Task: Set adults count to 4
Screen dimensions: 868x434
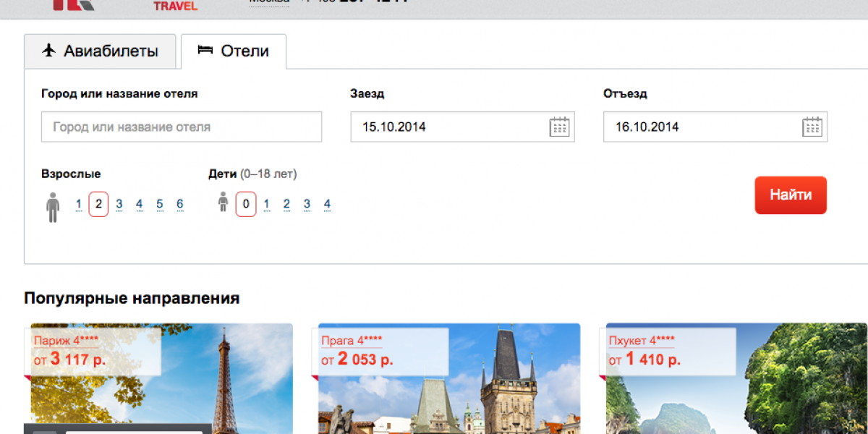Action: click(x=140, y=204)
